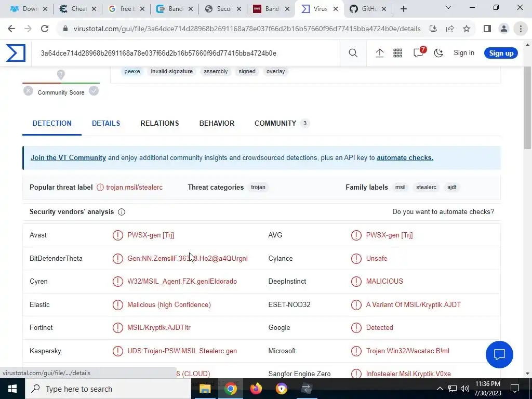This screenshot has height=399, width=532.
Task: Reload the page
Action: click(x=45, y=29)
